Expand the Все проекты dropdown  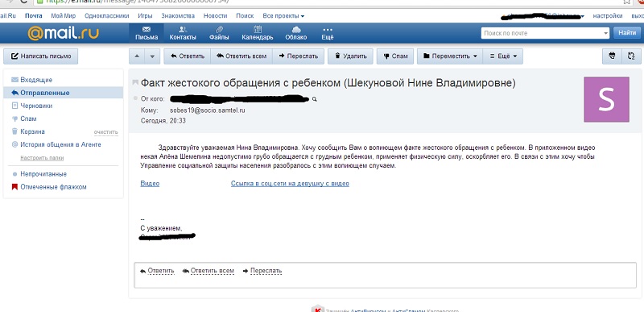283,16
